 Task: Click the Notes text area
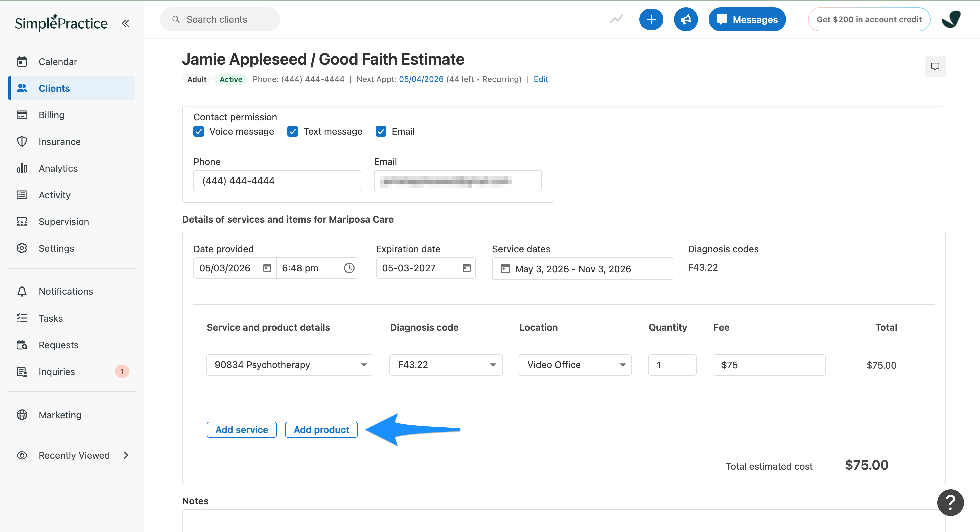click(x=563, y=521)
